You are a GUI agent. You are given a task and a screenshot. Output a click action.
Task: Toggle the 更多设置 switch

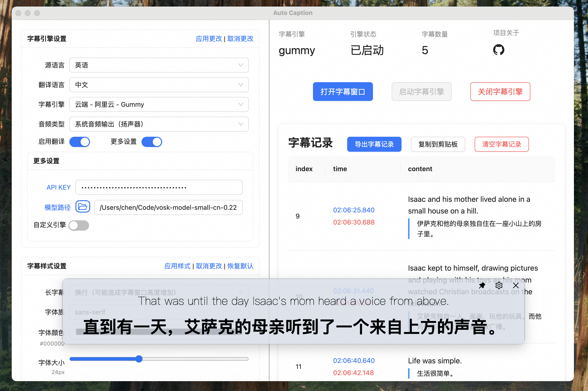click(x=152, y=142)
